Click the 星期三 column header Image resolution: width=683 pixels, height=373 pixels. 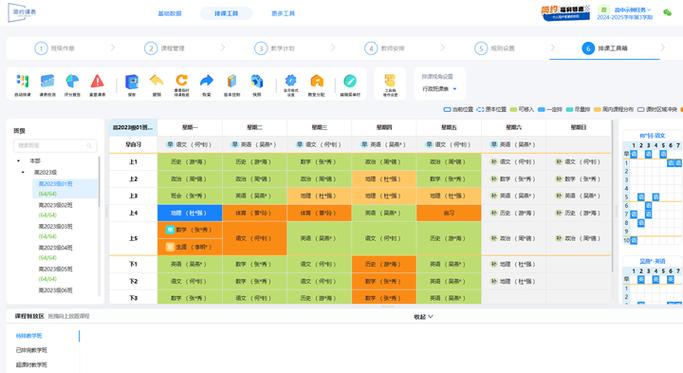coord(319,127)
